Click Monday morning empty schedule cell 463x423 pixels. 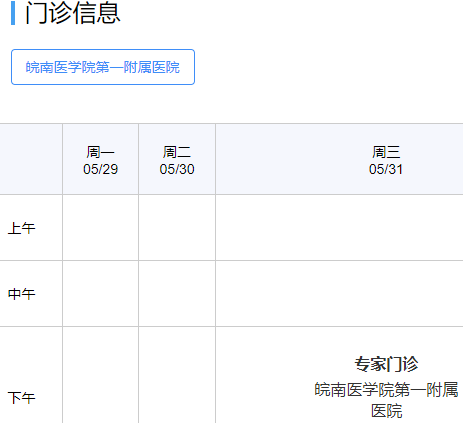click(100, 228)
